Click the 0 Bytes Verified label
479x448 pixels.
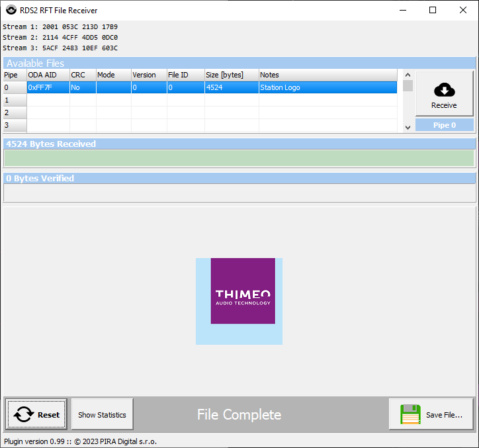(40, 178)
